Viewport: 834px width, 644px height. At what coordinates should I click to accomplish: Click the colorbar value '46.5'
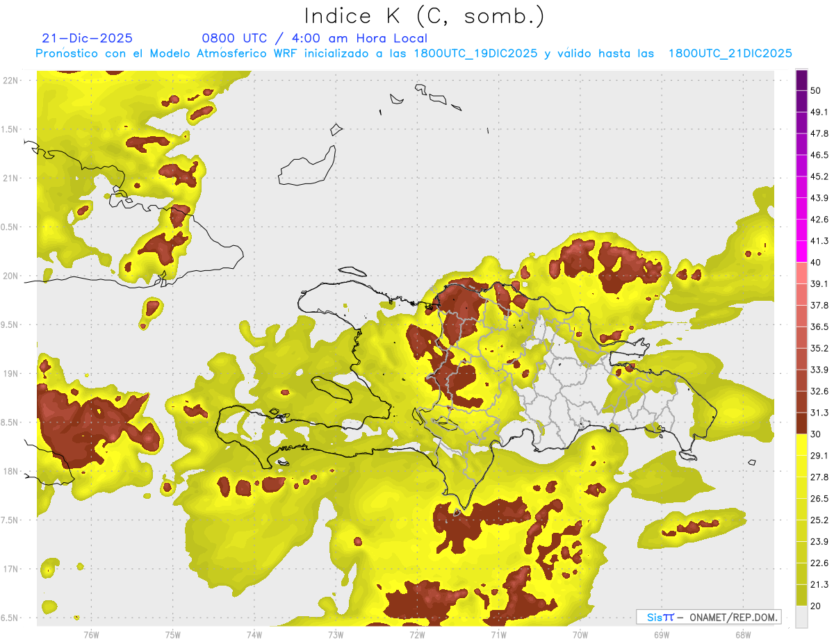point(819,155)
